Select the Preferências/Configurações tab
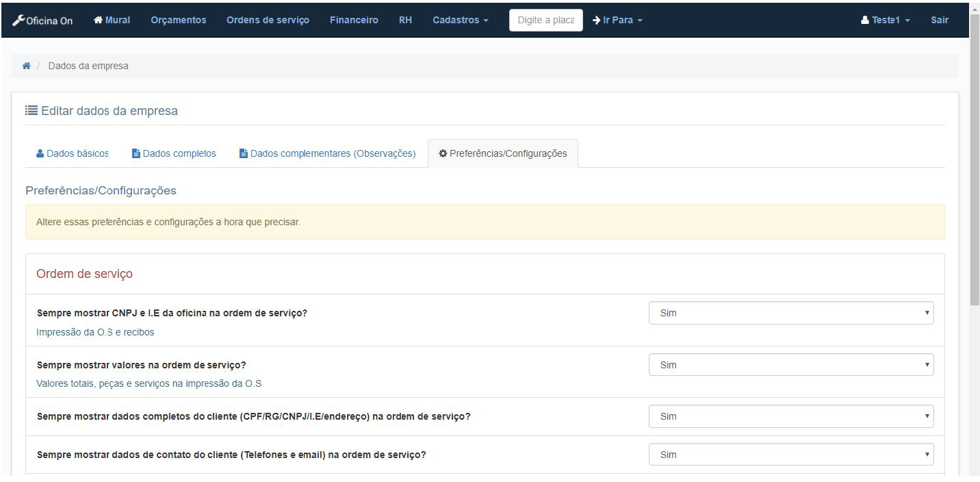 coord(502,153)
